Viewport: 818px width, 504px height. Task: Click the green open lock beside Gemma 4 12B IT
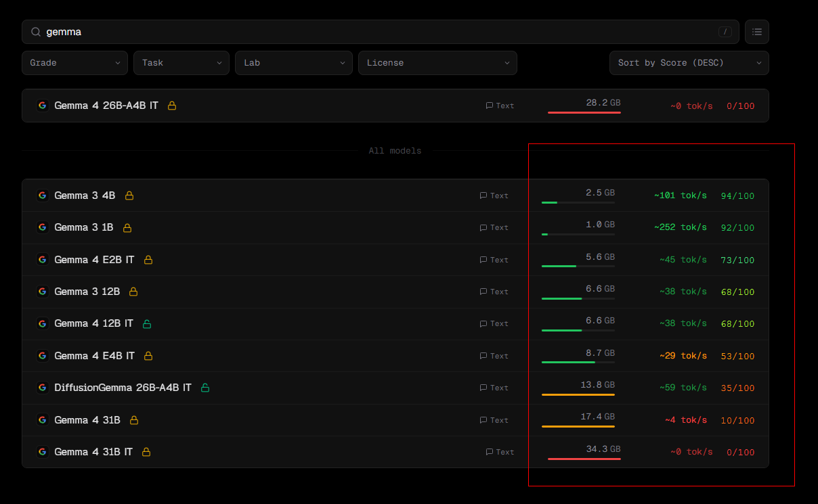pos(147,324)
